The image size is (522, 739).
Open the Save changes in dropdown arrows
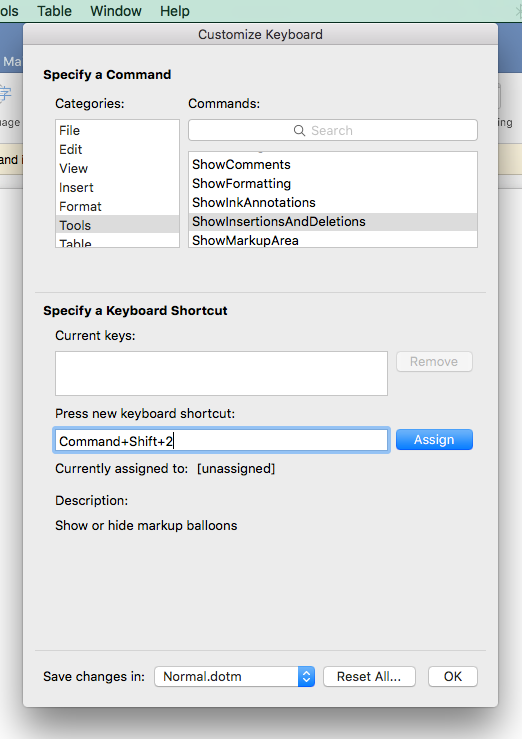[306, 677]
